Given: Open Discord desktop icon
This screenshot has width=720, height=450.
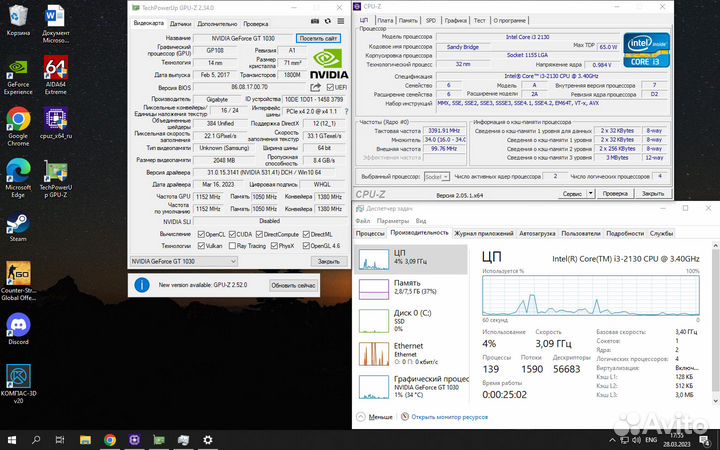Looking at the screenshot, I should [x=18, y=329].
